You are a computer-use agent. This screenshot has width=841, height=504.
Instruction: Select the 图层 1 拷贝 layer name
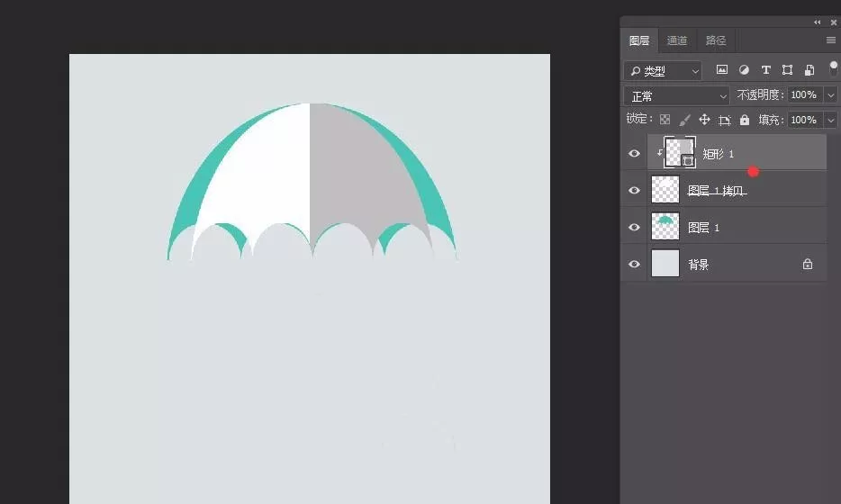point(717,191)
